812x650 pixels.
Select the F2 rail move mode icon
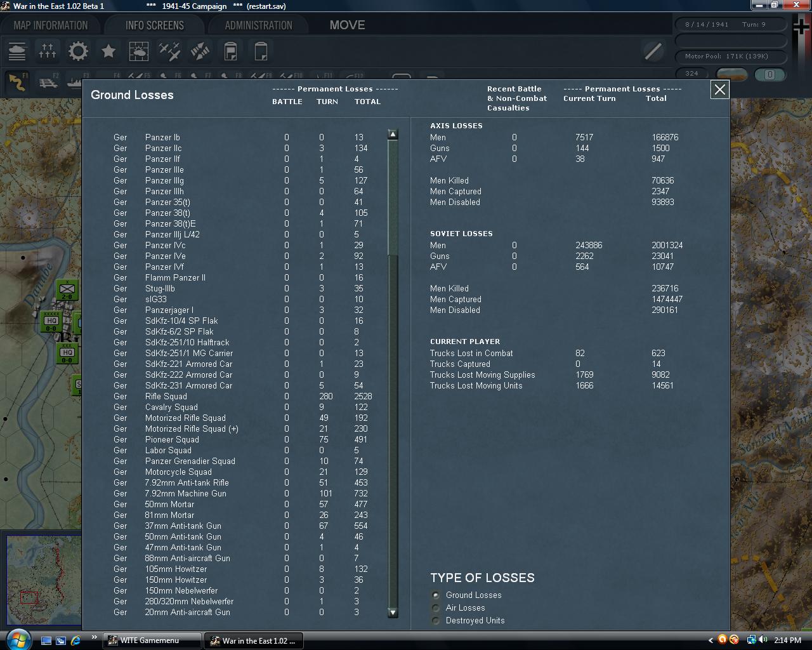click(48, 82)
